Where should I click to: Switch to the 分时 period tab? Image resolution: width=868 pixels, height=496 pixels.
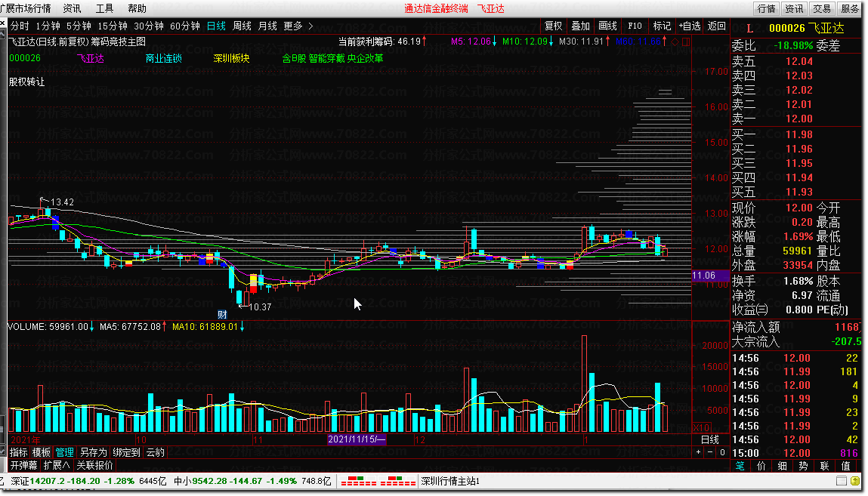pos(20,26)
